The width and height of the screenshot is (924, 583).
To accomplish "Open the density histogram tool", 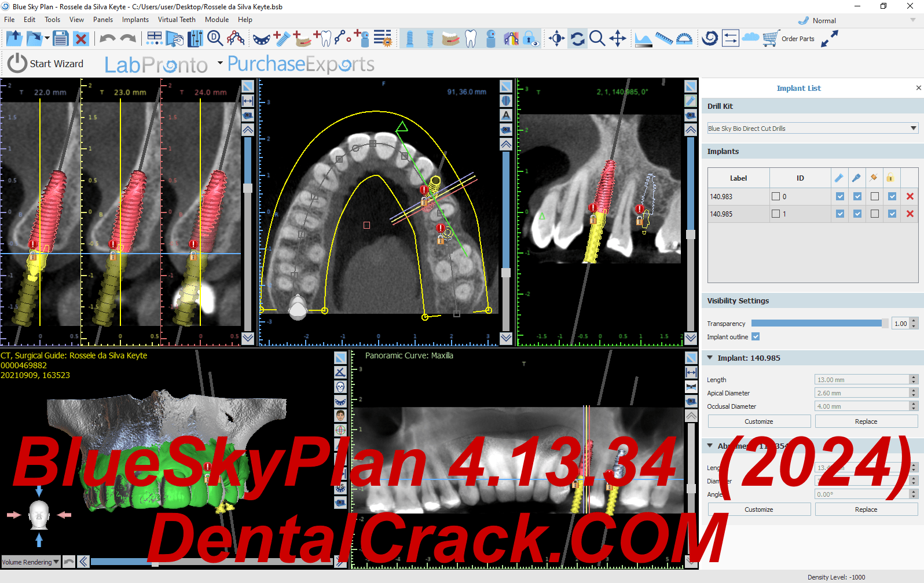I will tap(643, 39).
